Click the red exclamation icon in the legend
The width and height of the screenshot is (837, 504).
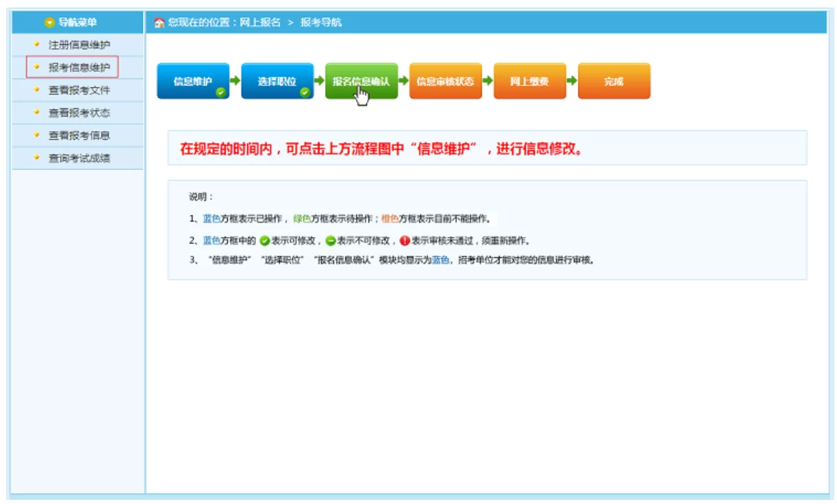click(405, 241)
